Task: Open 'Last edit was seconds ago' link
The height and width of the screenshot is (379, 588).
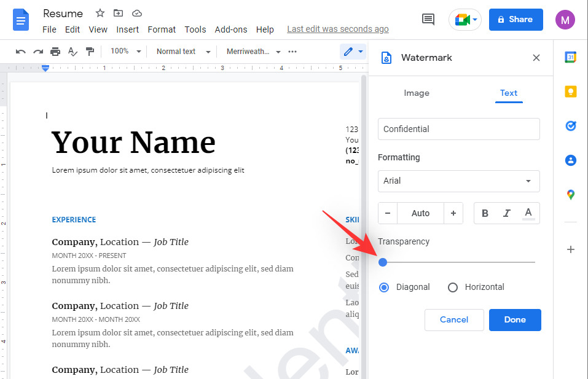Action: 338,29
